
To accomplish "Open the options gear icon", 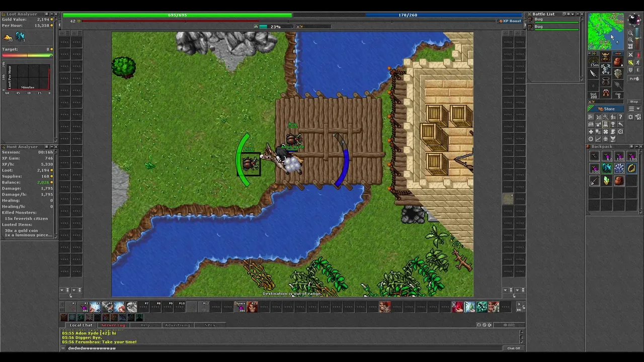I will [630, 117].
